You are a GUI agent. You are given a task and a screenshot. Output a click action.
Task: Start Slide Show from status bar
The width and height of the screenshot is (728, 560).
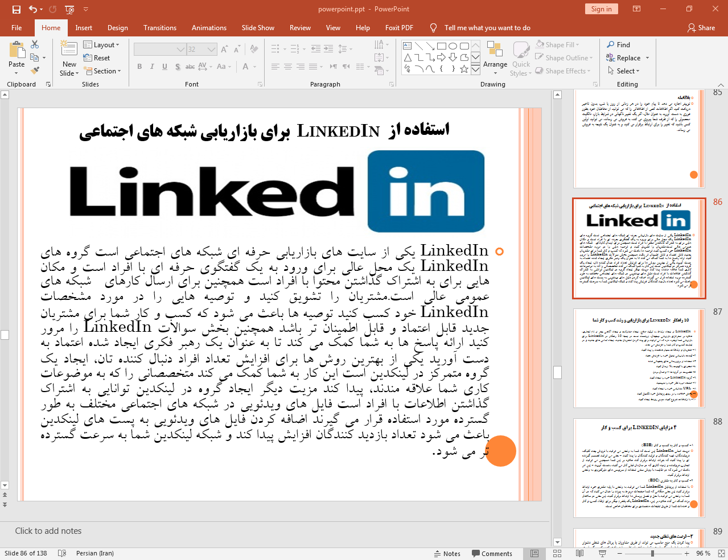tap(602, 553)
